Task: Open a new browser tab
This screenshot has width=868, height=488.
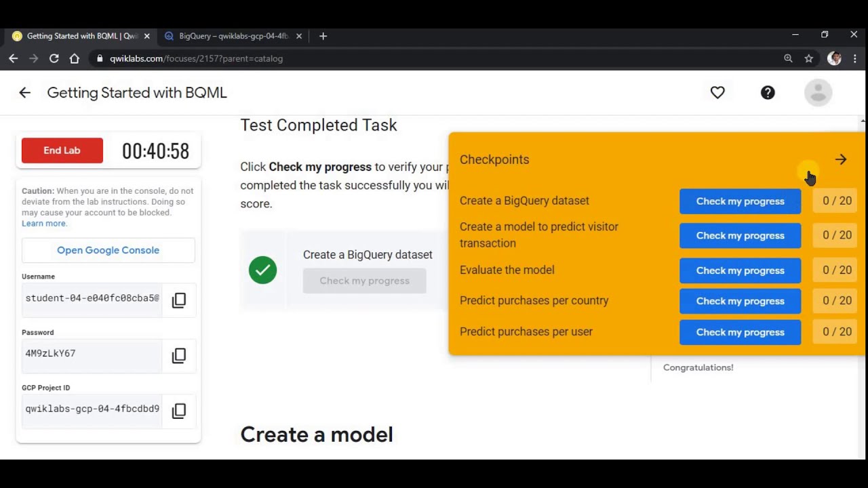Action: tap(323, 36)
